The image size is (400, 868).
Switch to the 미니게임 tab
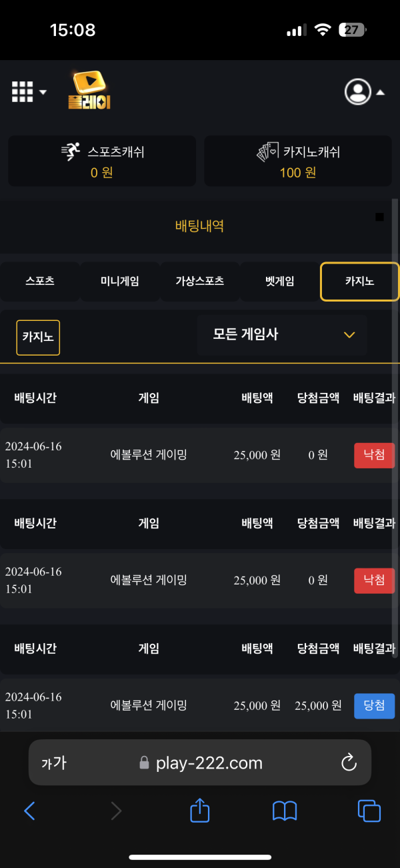pyautogui.click(x=120, y=282)
